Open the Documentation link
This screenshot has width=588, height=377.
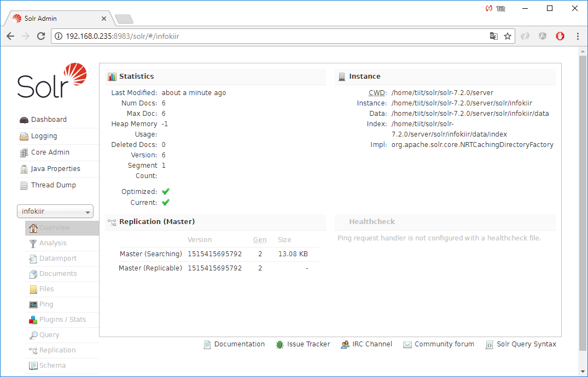pos(239,344)
